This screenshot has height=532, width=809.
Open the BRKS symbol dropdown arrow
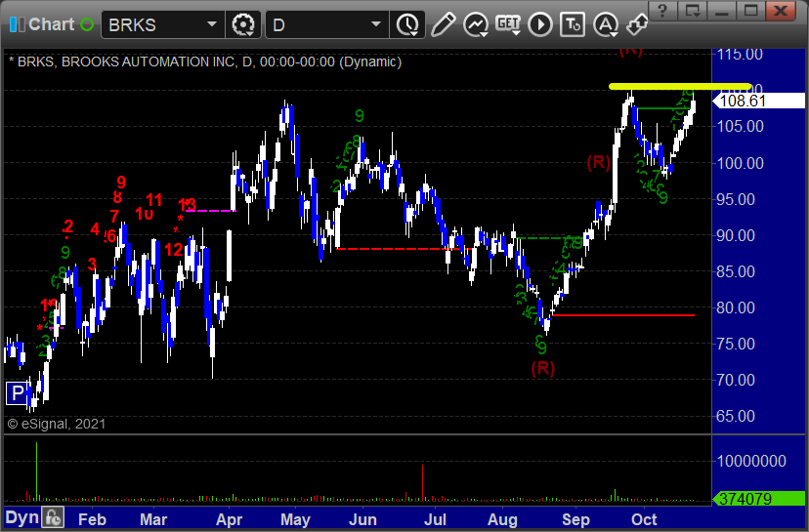coord(212,24)
